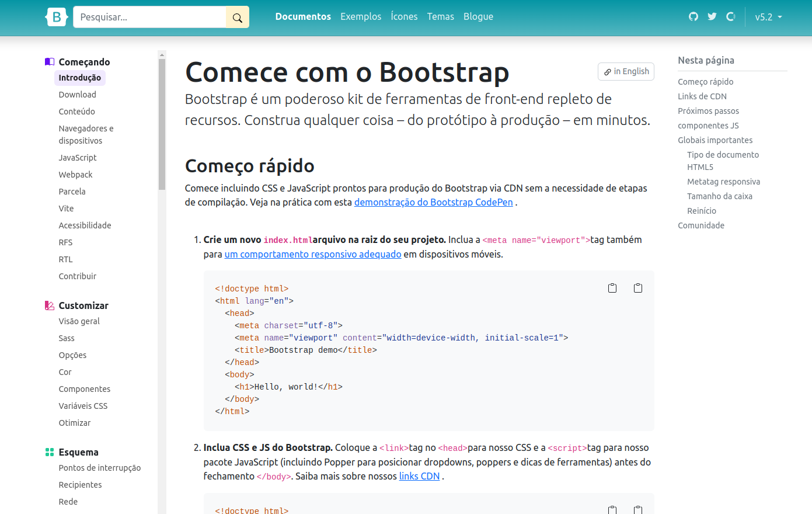Image resolution: width=812 pixels, height=514 pixels.
Task: Jump to Reinício in page contents
Action: [x=701, y=211]
